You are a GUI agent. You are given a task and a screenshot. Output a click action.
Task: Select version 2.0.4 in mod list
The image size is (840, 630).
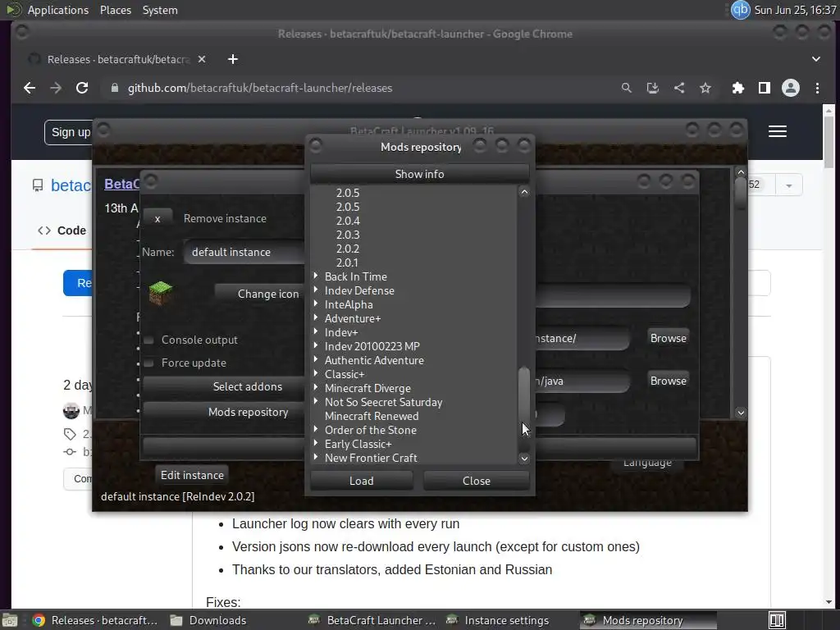(348, 221)
